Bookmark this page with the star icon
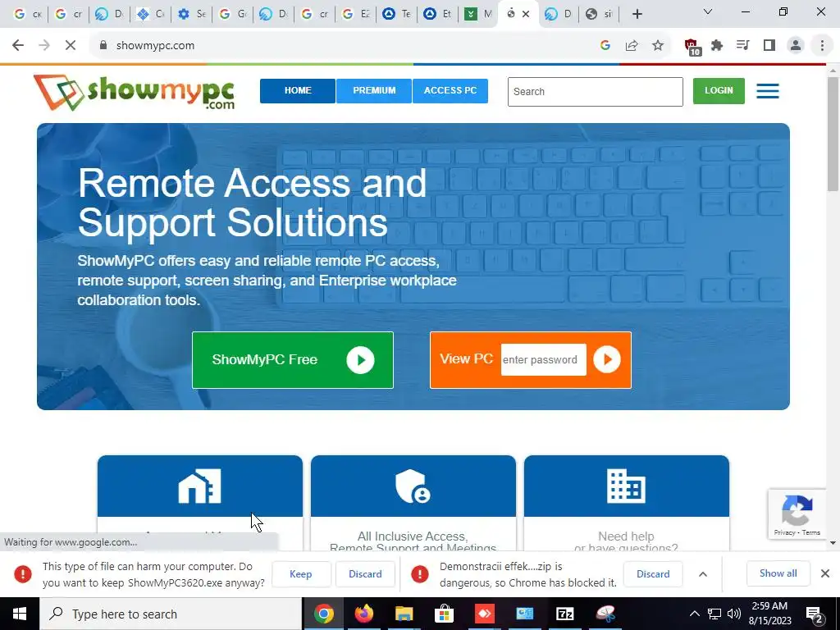The width and height of the screenshot is (840, 630). pos(658,46)
